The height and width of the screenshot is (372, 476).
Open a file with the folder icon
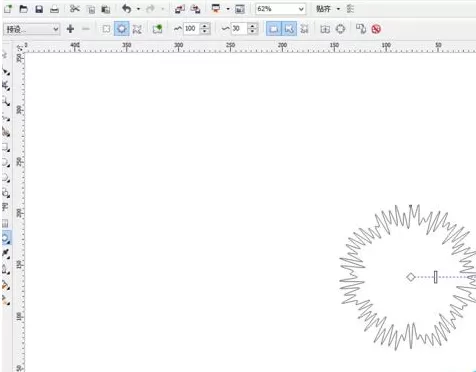23,9
